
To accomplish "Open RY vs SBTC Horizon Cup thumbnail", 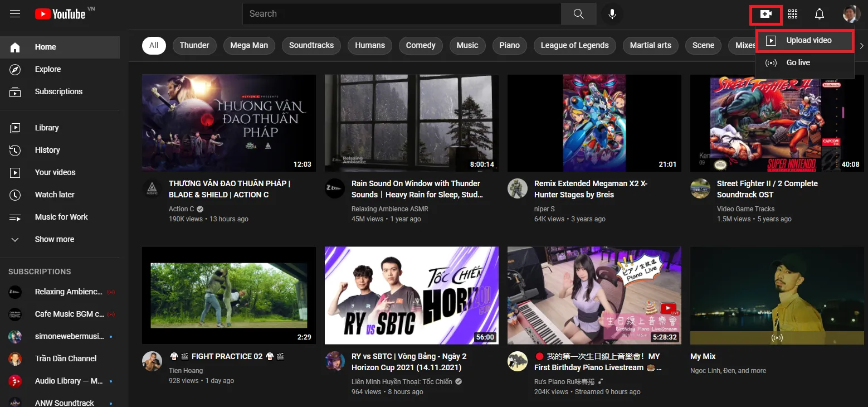I will [x=412, y=295].
